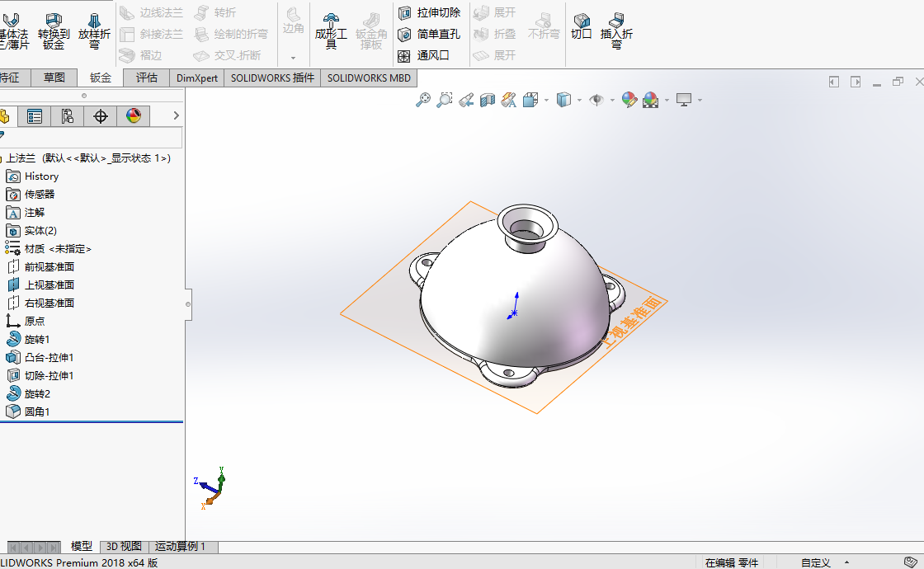Switch to the 草图 (Sketch) tab
This screenshot has width=924, height=569.
point(54,78)
